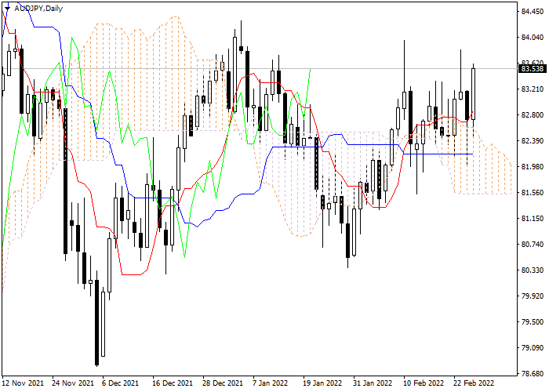The width and height of the screenshot is (549, 392).
Task: Click the 31 Jan 2022 date label
Action: pos(373,383)
